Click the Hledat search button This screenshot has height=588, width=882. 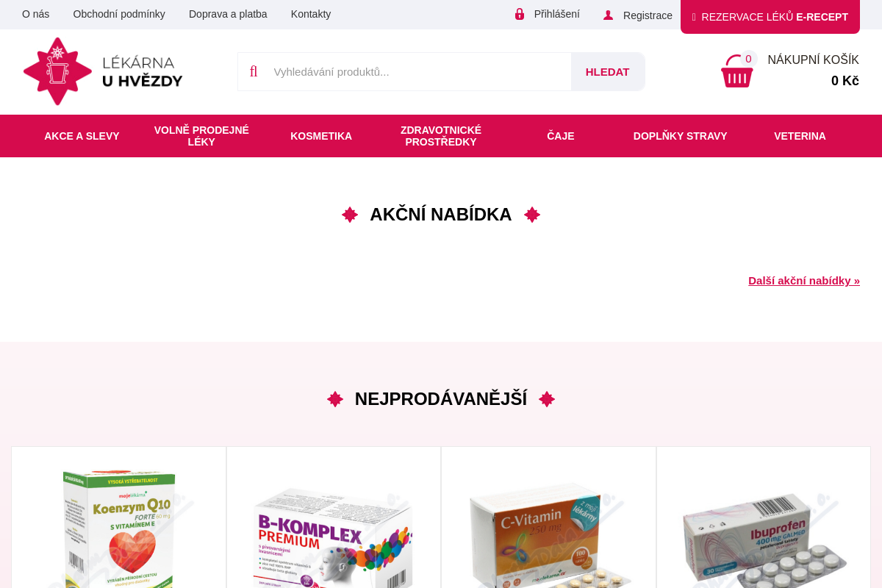pyautogui.click(x=608, y=71)
